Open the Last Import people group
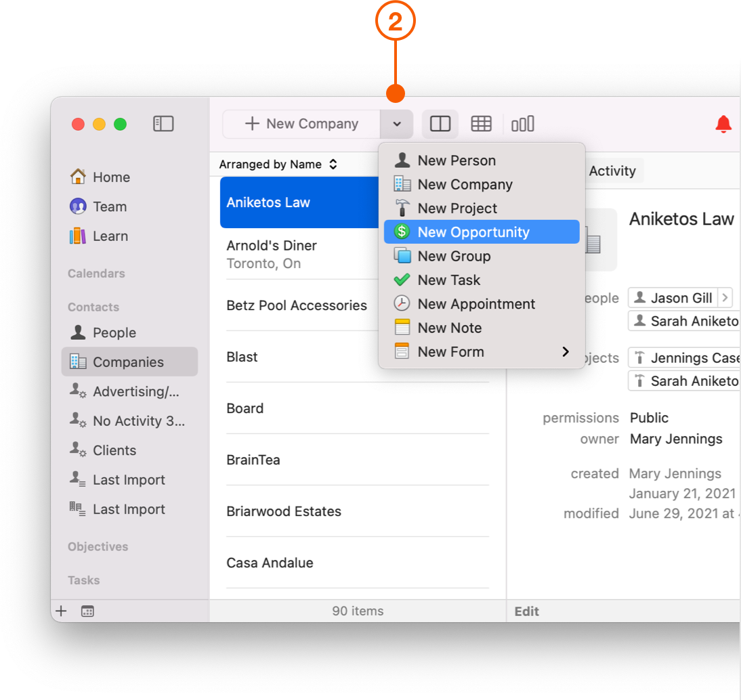 coord(129,480)
